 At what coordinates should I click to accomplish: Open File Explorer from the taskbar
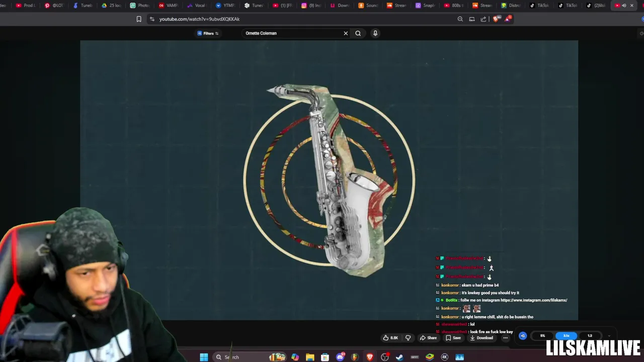(310, 357)
